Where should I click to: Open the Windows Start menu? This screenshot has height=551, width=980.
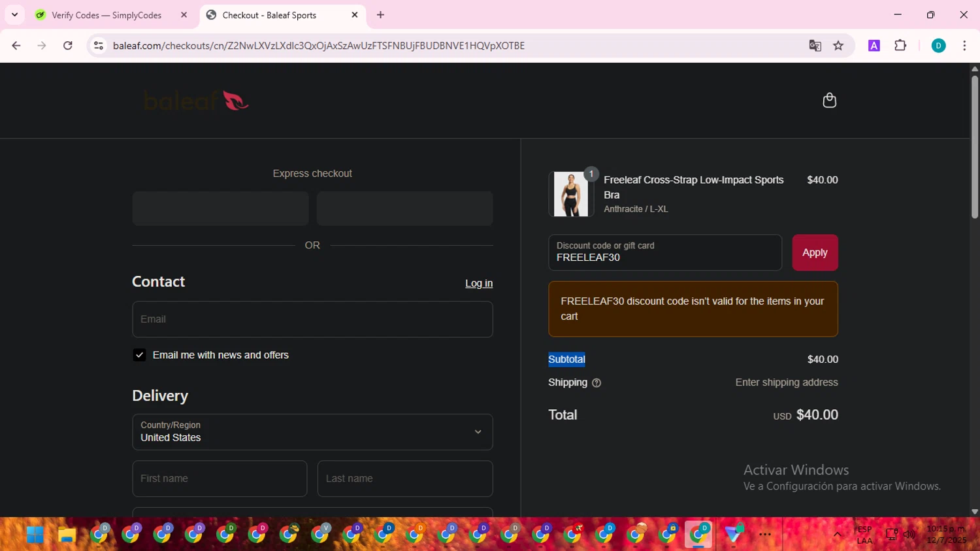point(35,535)
